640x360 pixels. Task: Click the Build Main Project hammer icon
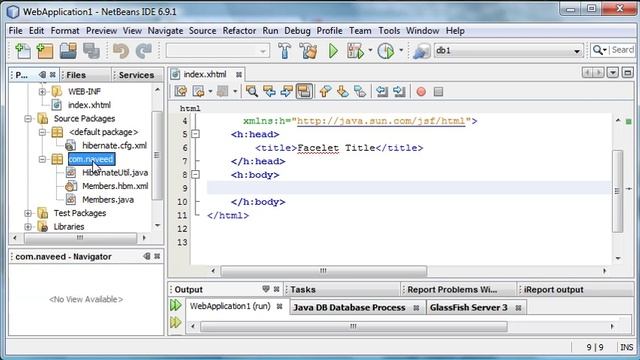tap(284, 51)
